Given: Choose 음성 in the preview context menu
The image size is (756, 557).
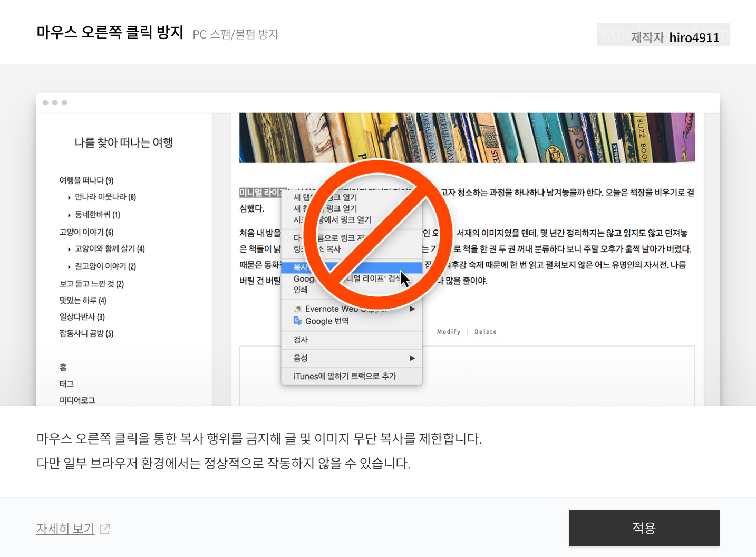Looking at the screenshot, I should pyautogui.click(x=301, y=358).
